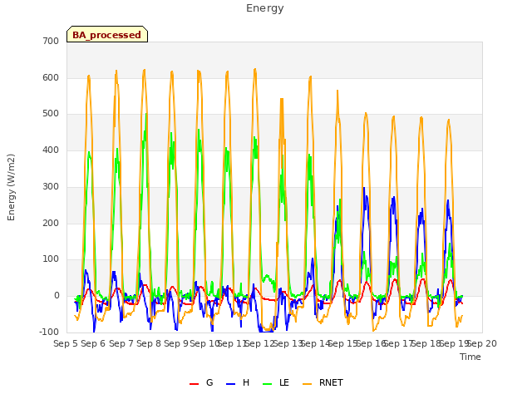Toggle the RNET series legend label

click(331, 382)
